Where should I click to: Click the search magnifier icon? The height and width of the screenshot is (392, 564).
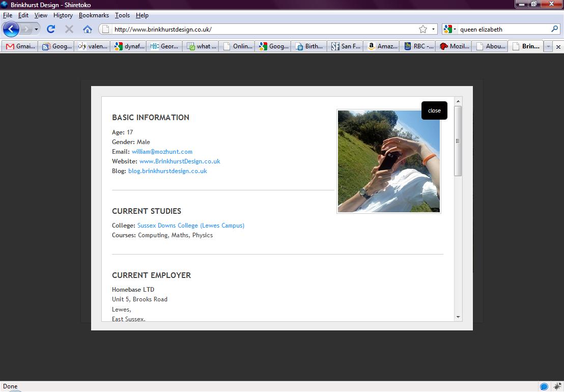pos(554,29)
